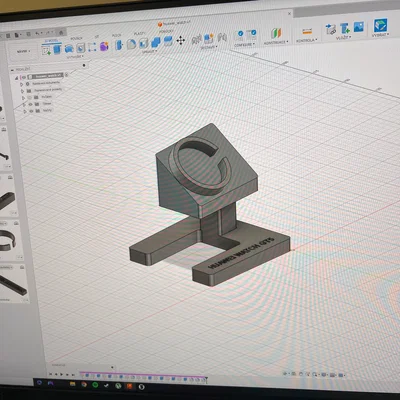Toggle visibility eye of Počátek folder
The height and width of the screenshot is (400, 400).
point(30,97)
